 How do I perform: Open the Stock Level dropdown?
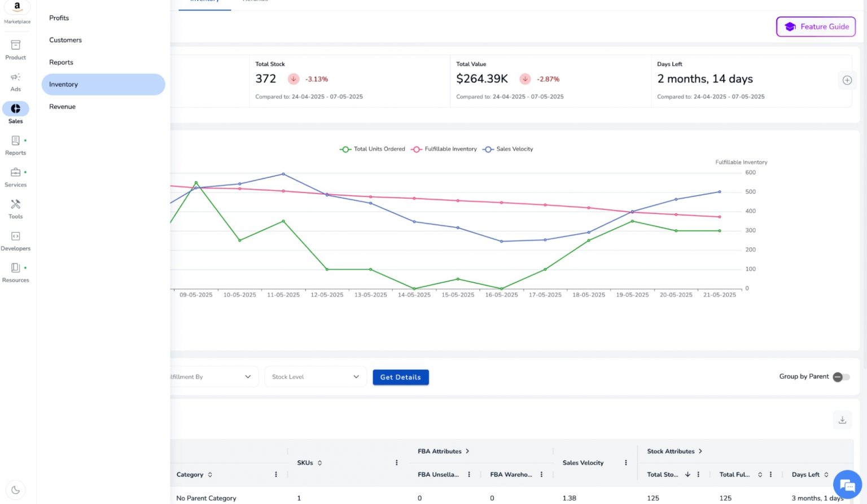[315, 376]
